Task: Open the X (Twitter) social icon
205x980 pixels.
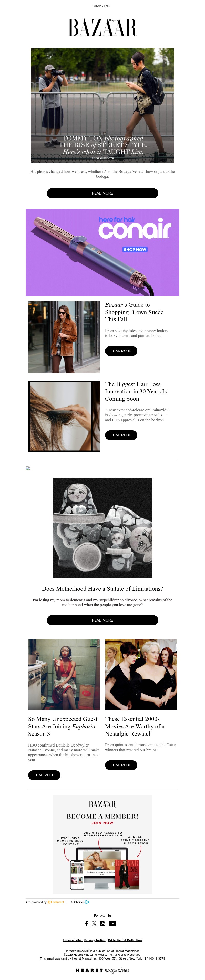Action: pyautogui.click(x=94, y=923)
